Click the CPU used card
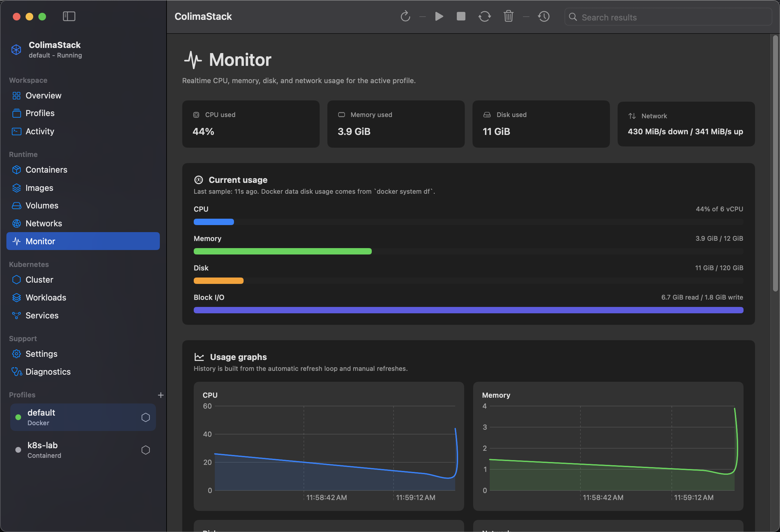This screenshot has width=780, height=532. [x=251, y=124]
